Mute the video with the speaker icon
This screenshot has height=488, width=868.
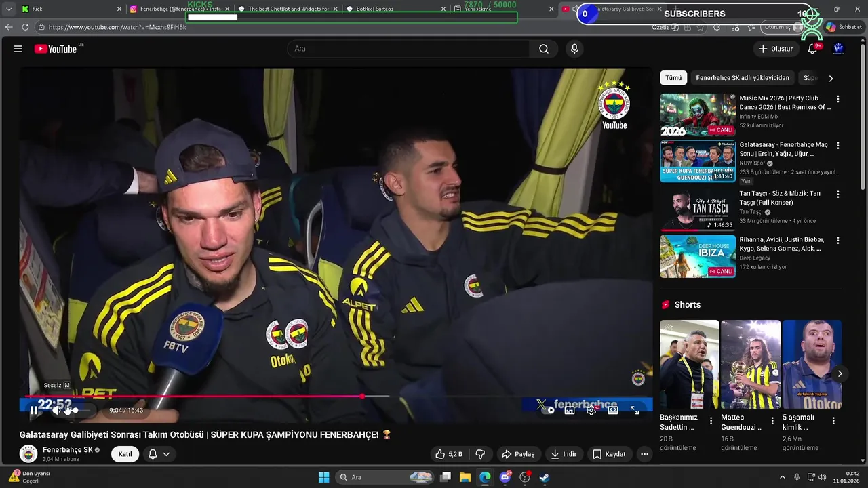pyautogui.click(x=56, y=410)
